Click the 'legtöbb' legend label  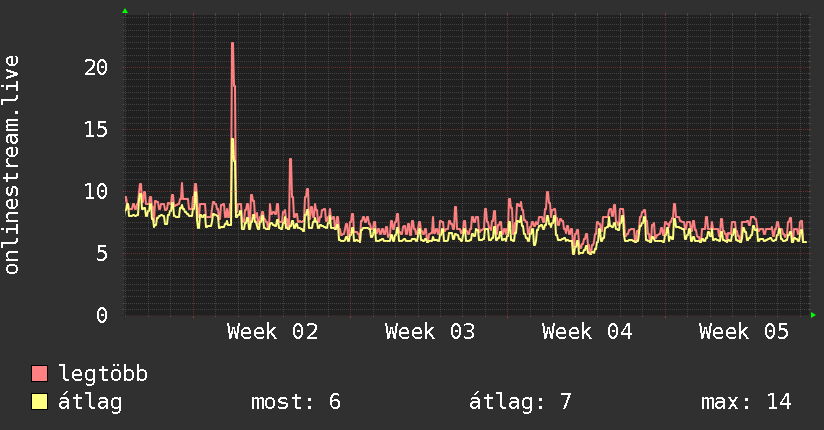tap(103, 374)
